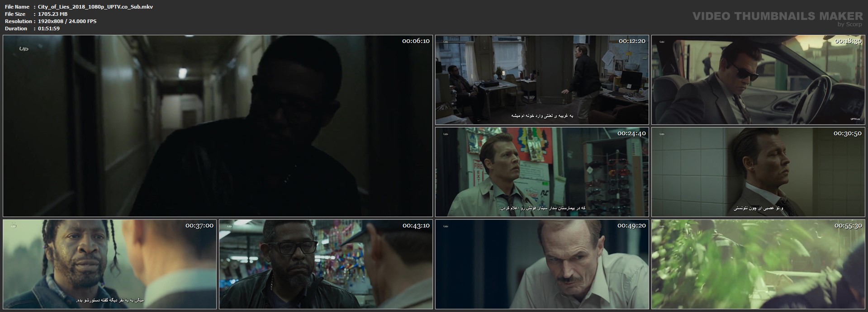Click the thumbnail stamped 00:12:20

click(x=542, y=80)
